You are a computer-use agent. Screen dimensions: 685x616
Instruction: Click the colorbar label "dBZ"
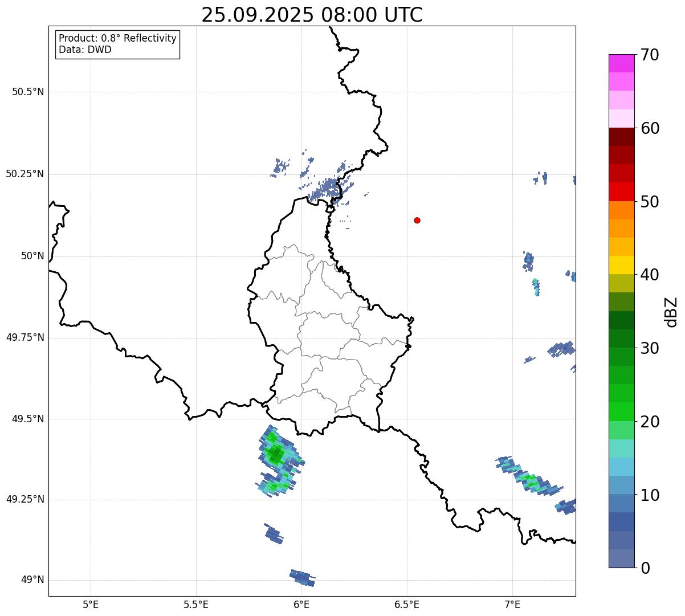(x=671, y=312)
